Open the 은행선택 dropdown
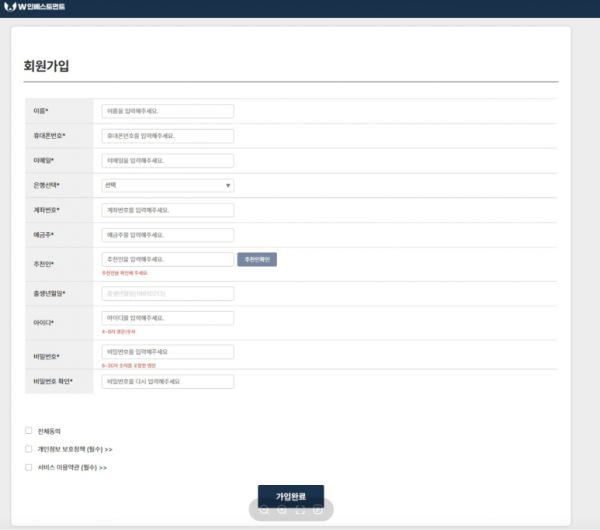600x530 pixels. pos(168,186)
